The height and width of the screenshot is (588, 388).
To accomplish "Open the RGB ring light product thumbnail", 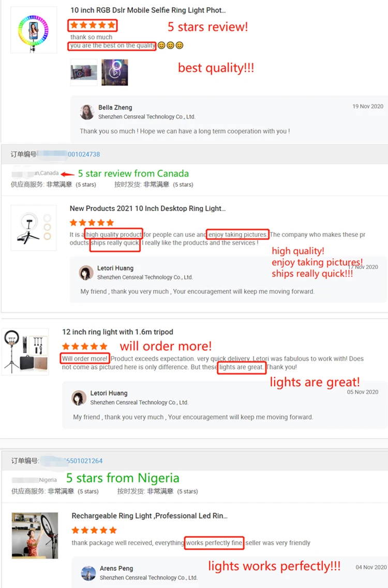I will point(34,30).
